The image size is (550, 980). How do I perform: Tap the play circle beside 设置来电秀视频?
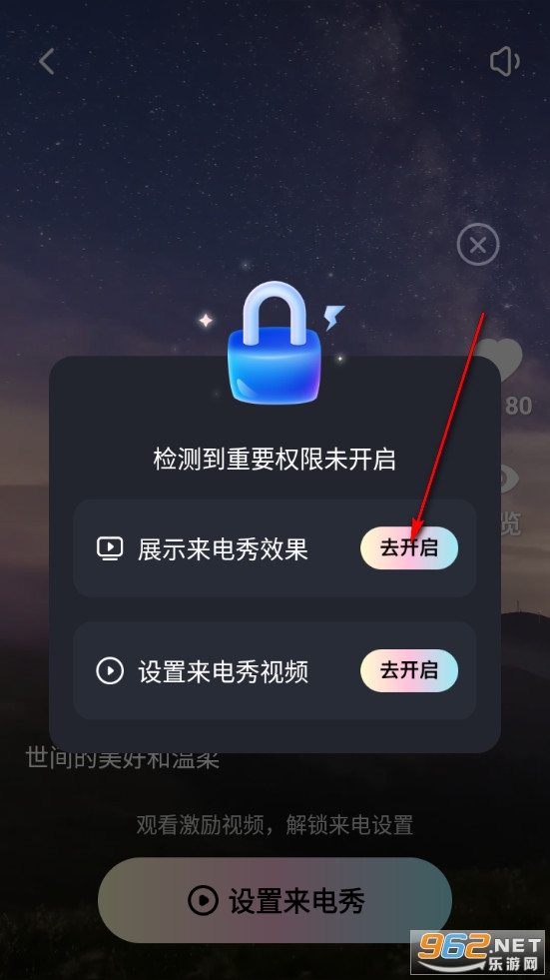coord(110,671)
